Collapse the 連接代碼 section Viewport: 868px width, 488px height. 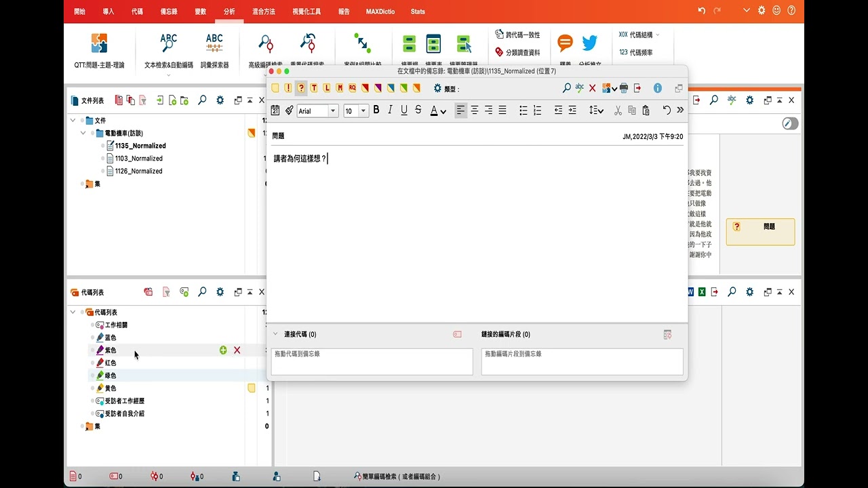(275, 334)
